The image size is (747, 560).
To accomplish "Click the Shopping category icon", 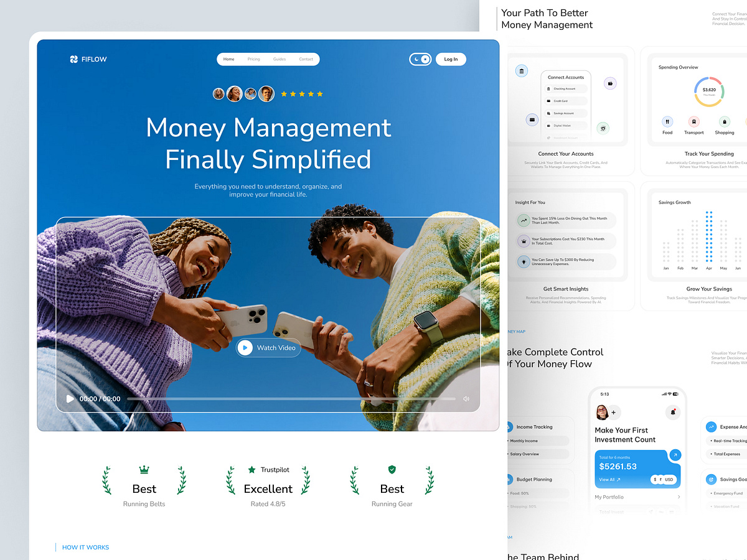I will pos(725,122).
